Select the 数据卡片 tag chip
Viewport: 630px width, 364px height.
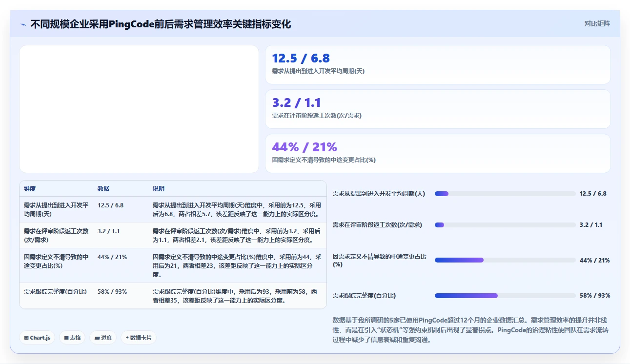tap(139, 338)
